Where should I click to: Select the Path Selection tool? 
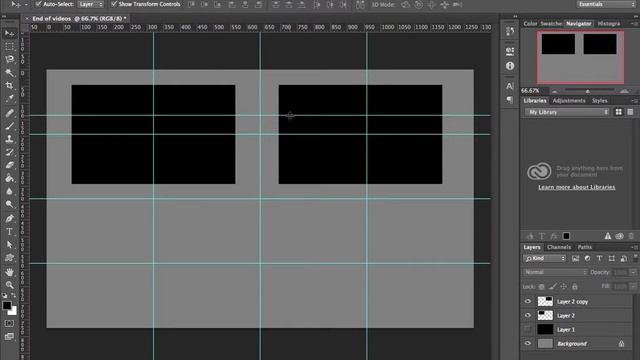coord(9,245)
